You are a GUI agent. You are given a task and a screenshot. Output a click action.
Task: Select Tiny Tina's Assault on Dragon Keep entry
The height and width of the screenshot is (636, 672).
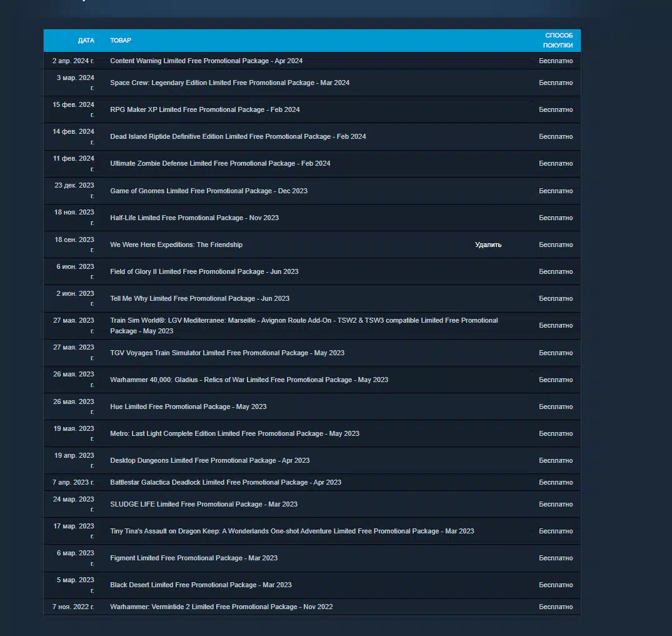click(292, 532)
